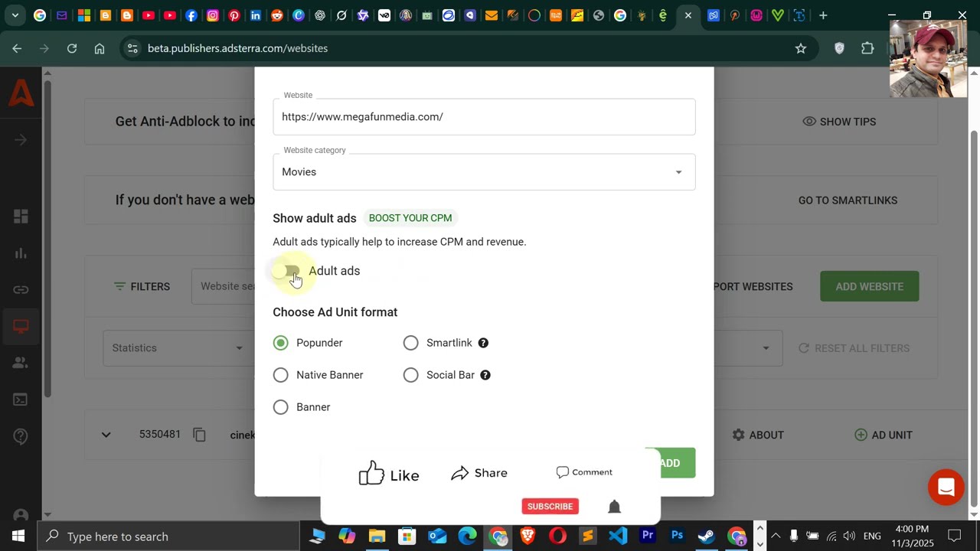The width and height of the screenshot is (980, 551).
Task: Select the Native Banner ad unit format
Action: coord(281,375)
